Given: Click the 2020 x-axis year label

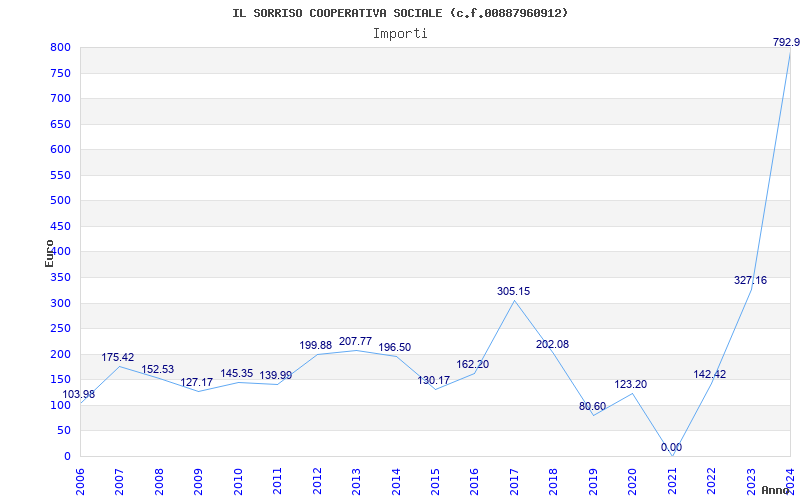Looking at the screenshot, I should point(633,482).
